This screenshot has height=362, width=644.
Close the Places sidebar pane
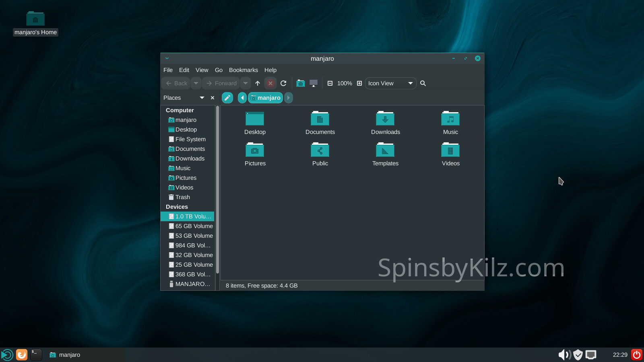click(213, 98)
